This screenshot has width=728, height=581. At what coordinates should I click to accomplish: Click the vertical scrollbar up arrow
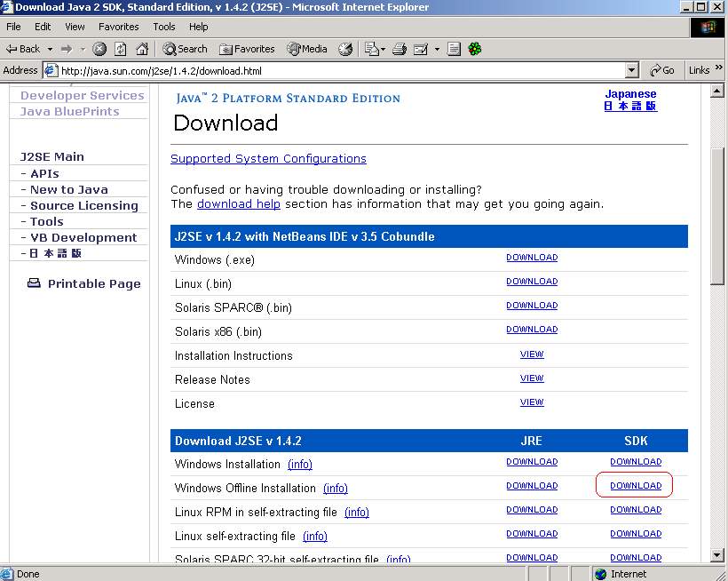tap(716, 91)
